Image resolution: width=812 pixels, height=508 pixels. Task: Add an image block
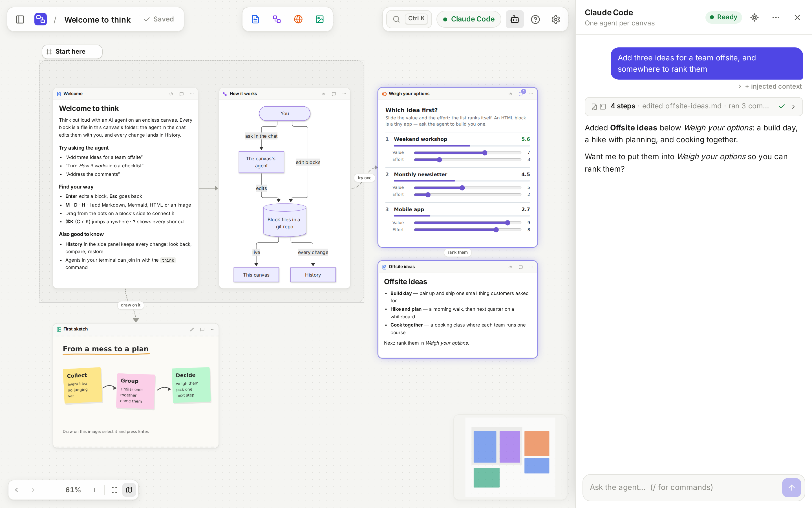click(x=320, y=19)
